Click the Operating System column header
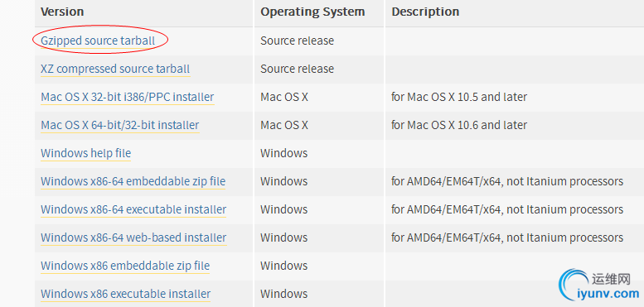This screenshot has height=307, width=644. [312, 12]
